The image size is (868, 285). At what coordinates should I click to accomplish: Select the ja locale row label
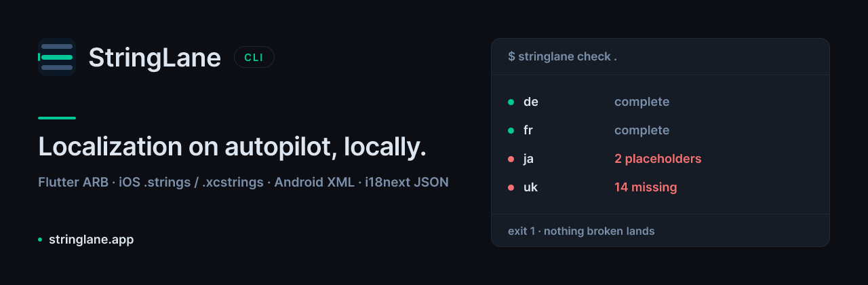click(x=529, y=159)
